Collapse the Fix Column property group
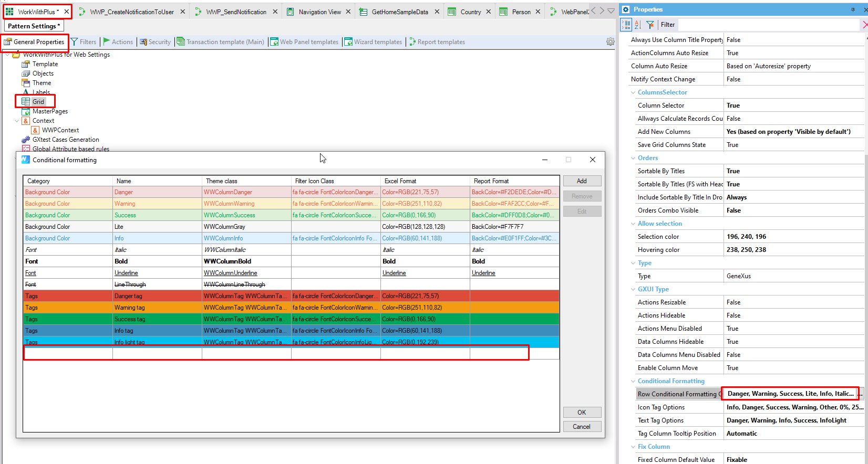Image resolution: width=868 pixels, height=464 pixels. point(633,447)
